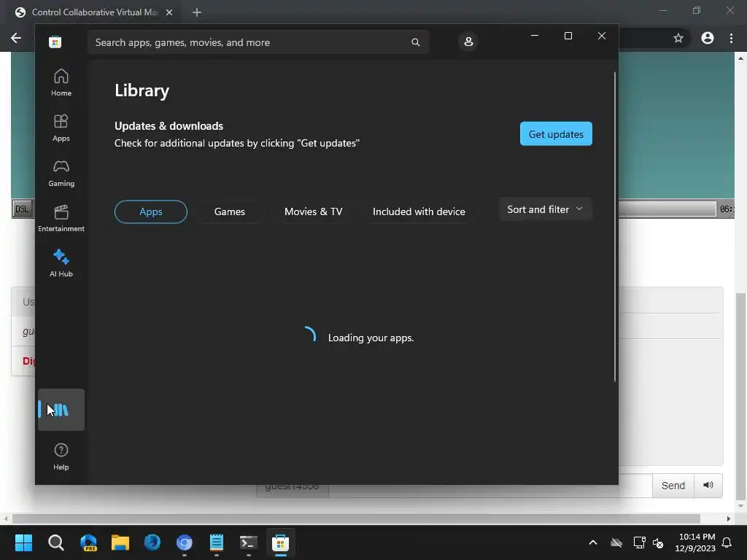The width and height of the screenshot is (747, 560).
Task: Close the Microsoft Store window
Action: pyautogui.click(x=602, y=36)
